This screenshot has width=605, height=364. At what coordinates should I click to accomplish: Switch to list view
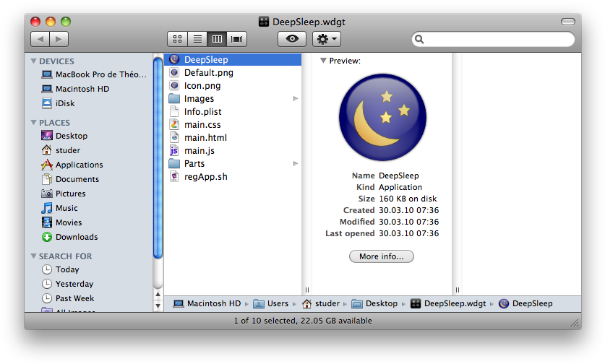pyautogui.click(x=197, y=39)
